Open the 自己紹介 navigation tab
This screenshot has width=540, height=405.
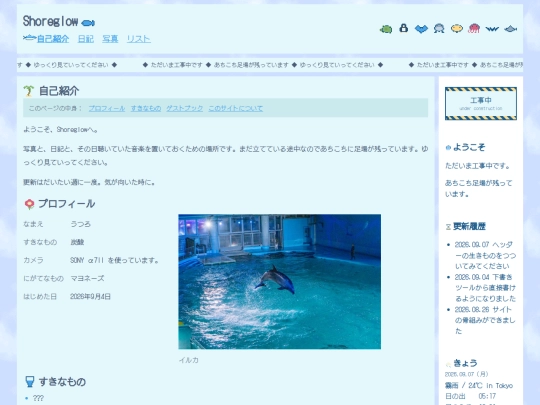tap(53, 39)
